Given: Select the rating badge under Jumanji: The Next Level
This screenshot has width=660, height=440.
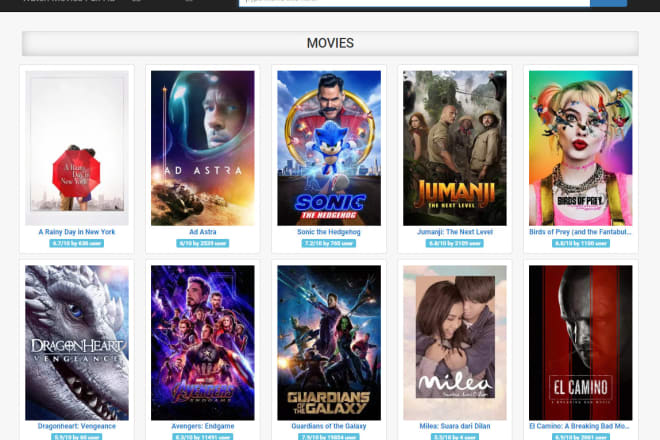Looking at the screenshot, I should (x=455, y=243).
